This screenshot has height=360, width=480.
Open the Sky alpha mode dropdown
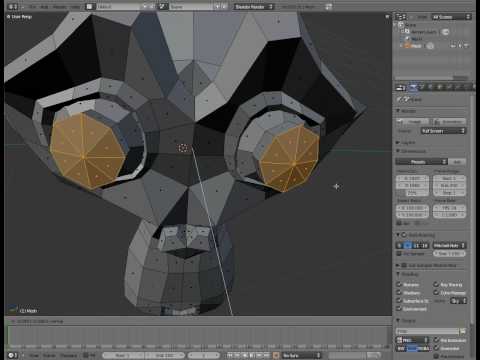coord(458,301)
